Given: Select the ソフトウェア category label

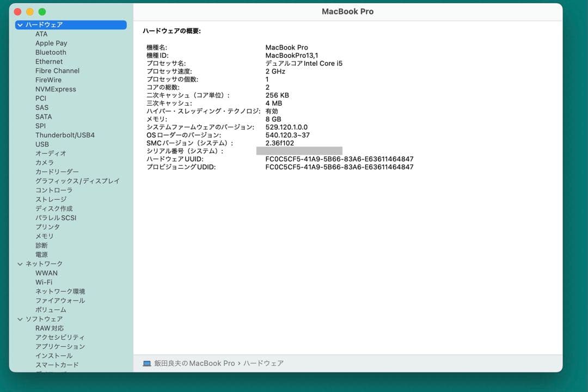Looking at the screenshot, I should pyautogui.click(x=44, y=319).
